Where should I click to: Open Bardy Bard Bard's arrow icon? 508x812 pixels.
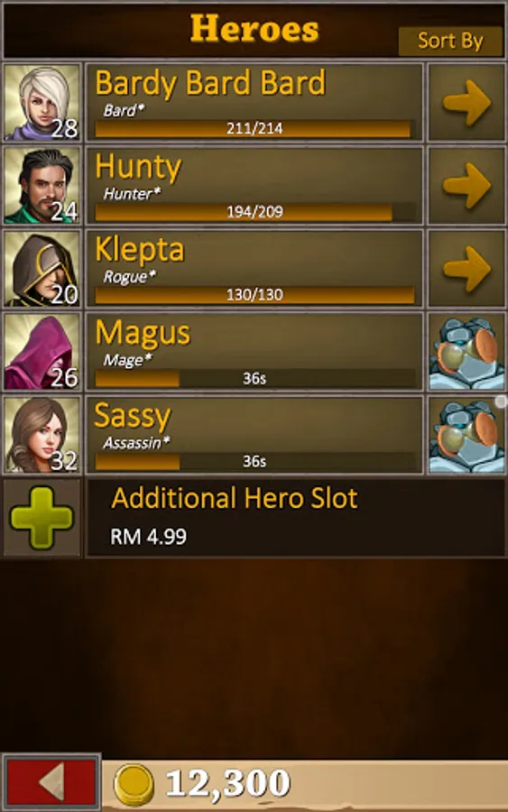click(466, 103)
